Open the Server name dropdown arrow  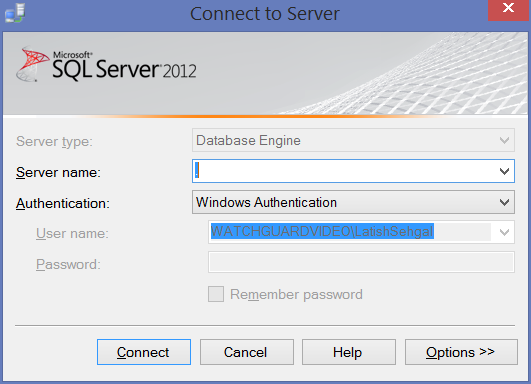(x=504, y=171)
